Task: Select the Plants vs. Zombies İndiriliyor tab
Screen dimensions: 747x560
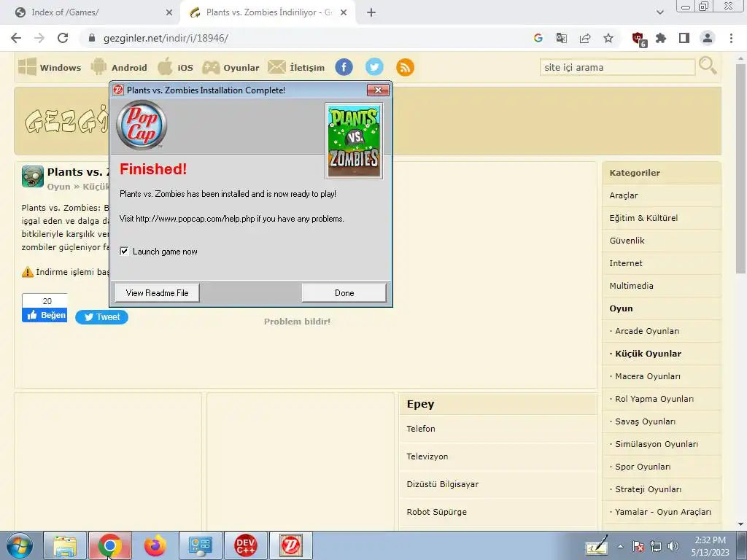Action: point(268,12)
